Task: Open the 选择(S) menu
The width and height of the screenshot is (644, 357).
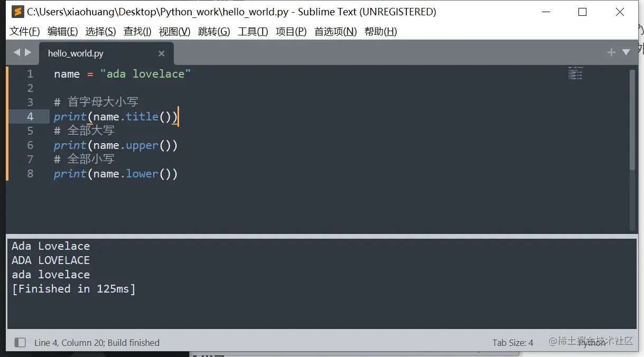Action: 100,32
